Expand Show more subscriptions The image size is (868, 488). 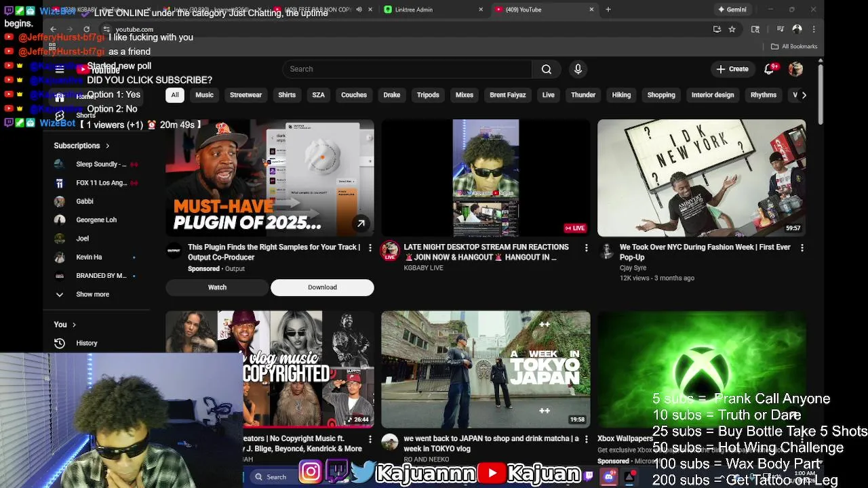(92, 294)
